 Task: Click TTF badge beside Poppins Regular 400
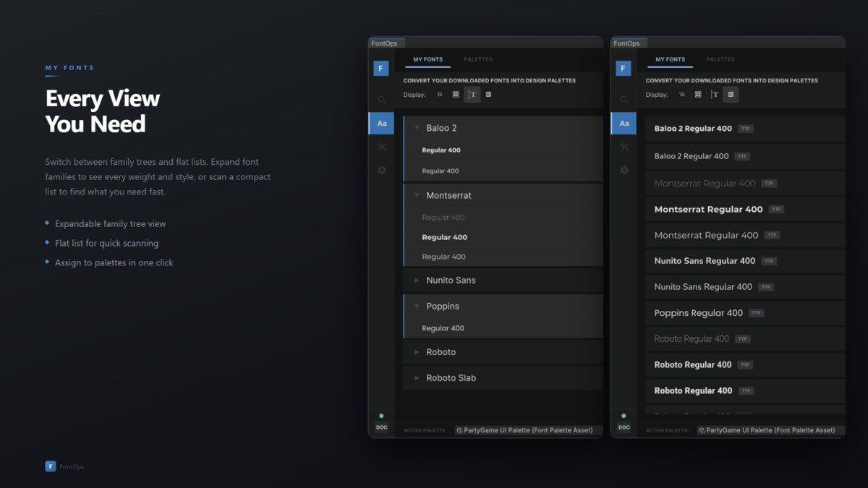[756, 313]
